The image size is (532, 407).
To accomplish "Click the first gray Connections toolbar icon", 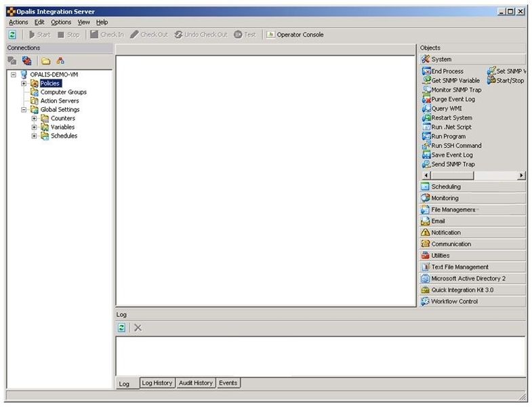I will pyautogui.click(x=12, y=61).
